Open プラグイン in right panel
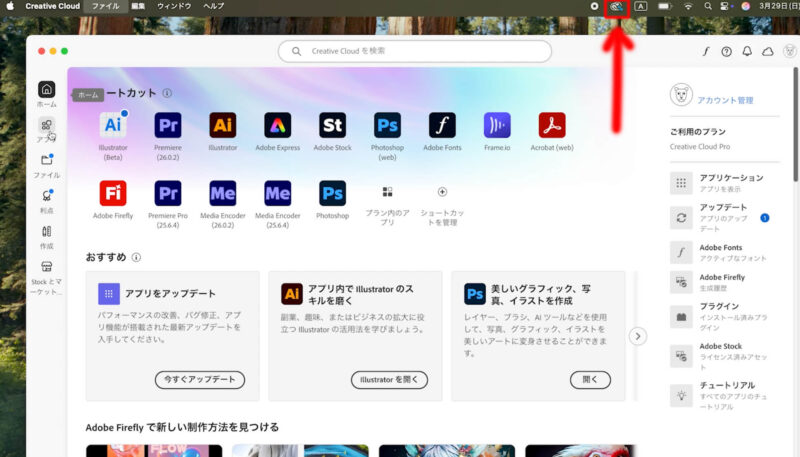 click(x=724, y=317)
